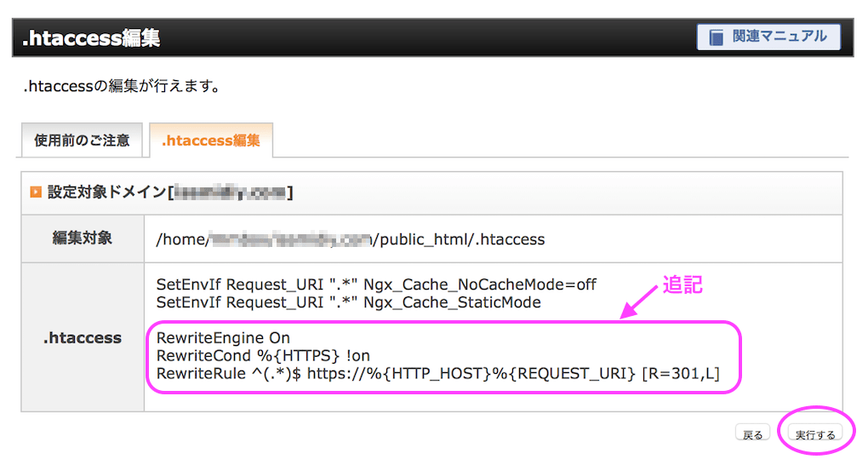Click the SetEnvIf Ngx_Cache_StaticMode line
868x465 pixels.
pyautogui.click(x=349, y=302)
